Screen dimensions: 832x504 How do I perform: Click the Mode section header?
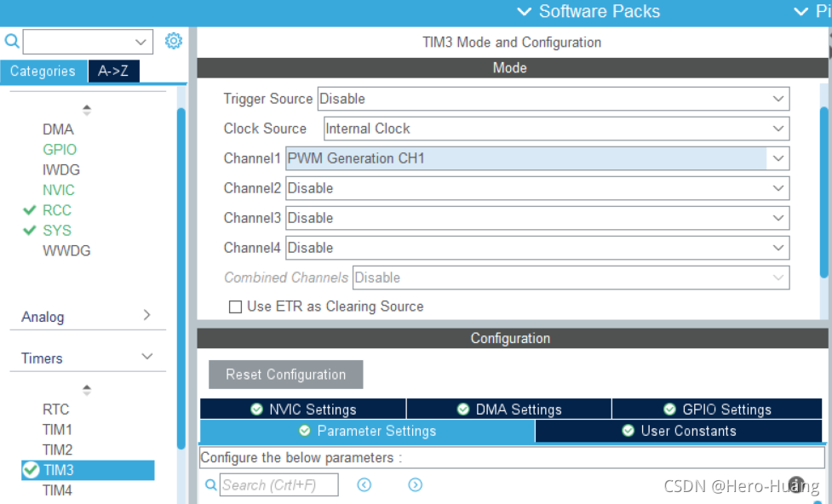click(512, 68)
